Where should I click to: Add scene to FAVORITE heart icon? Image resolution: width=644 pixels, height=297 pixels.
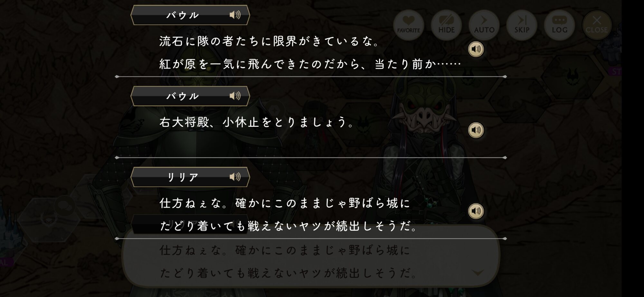tap(409, 25)
